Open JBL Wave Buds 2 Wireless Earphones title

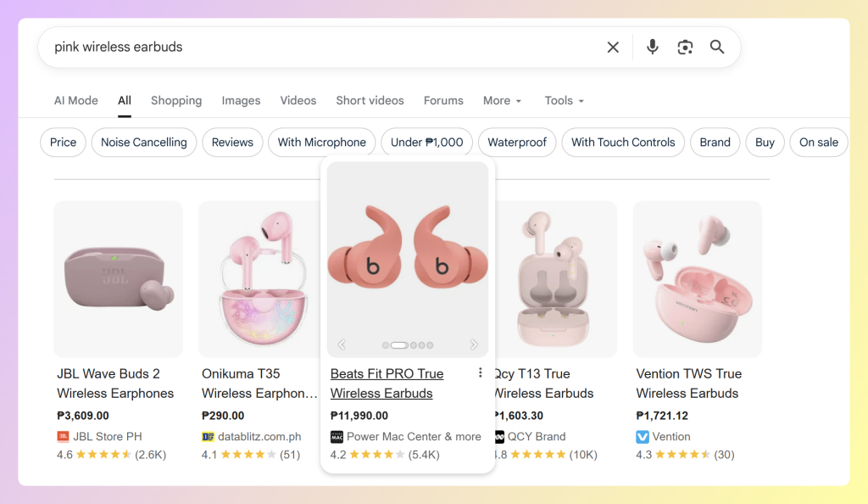pyautogui.click(x=115, y=384)
